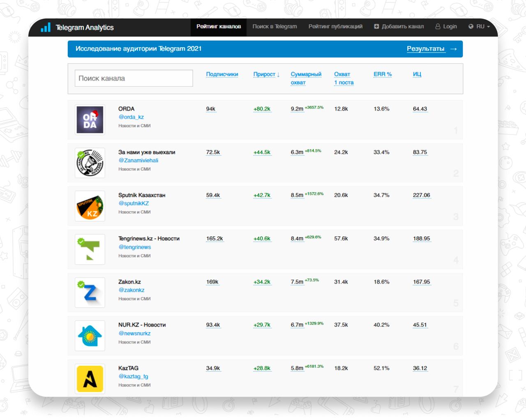Click the ORDA channel name
The width and height of the screenshot is (526, 420).
(127, 109)
